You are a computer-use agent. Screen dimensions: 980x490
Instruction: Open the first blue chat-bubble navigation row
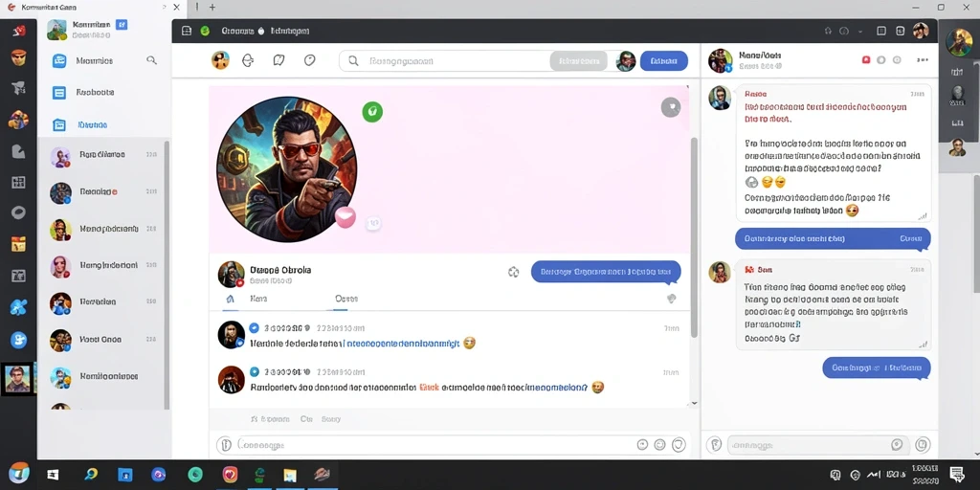pyautogui.click(x=103, y=60)
